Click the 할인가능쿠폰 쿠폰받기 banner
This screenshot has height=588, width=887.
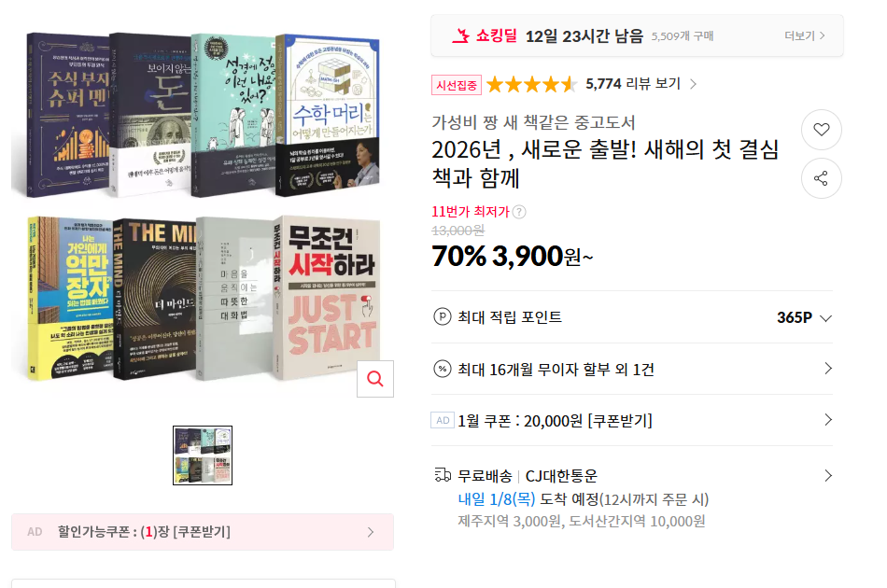203,532
